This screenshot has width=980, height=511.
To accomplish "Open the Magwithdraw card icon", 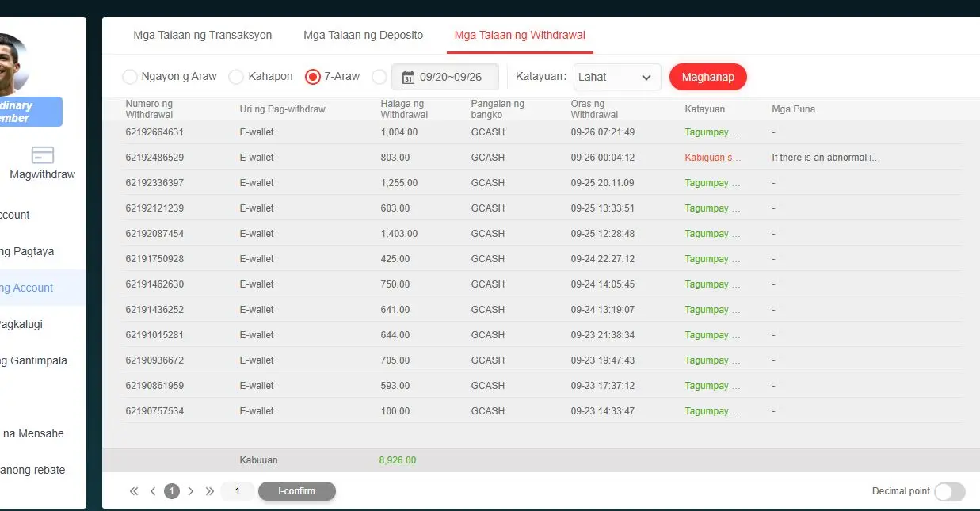I will point(43,155).
